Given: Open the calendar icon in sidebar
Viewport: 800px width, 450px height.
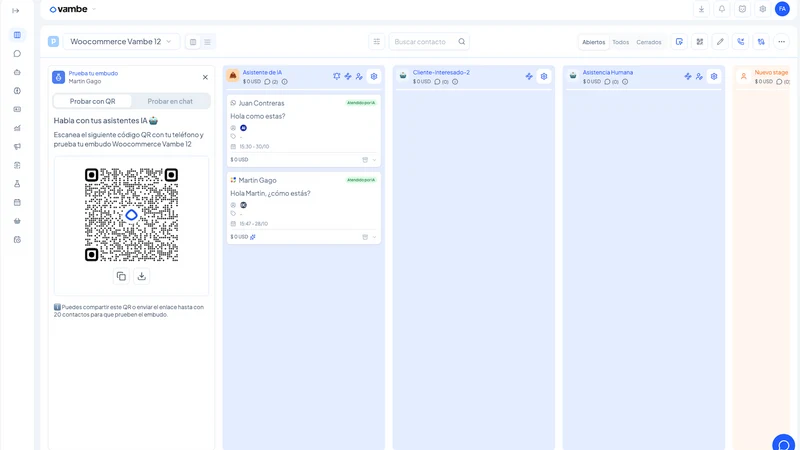Looking at the screenshot, I should coord(17,203).
